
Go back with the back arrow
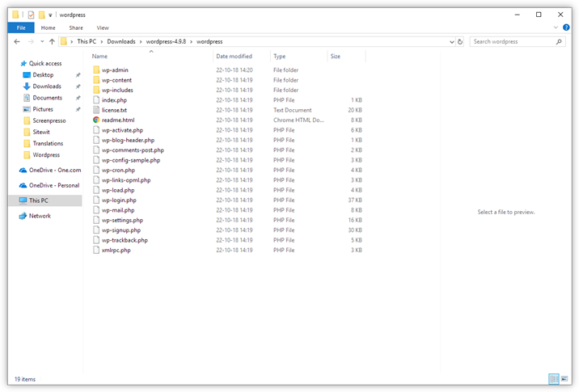(17, 42)
